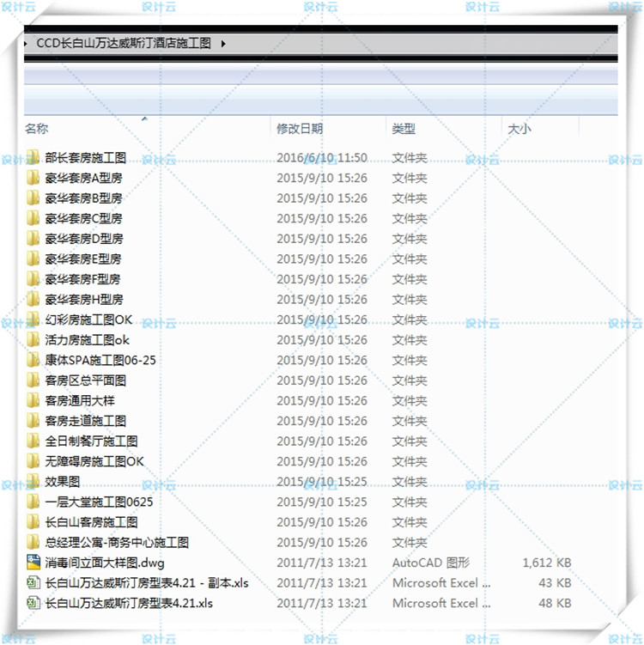
Task: Click the folder icon for 效果图
Action: point(33,481)
